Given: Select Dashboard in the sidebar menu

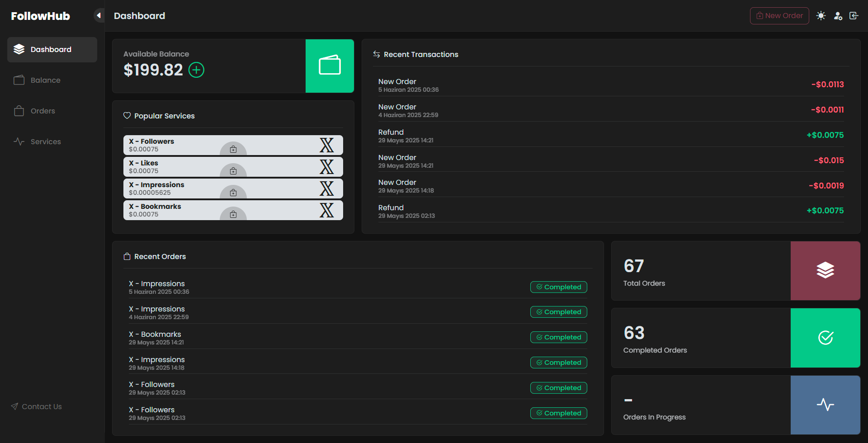Looking at the screenshot, I should point(51,49).
